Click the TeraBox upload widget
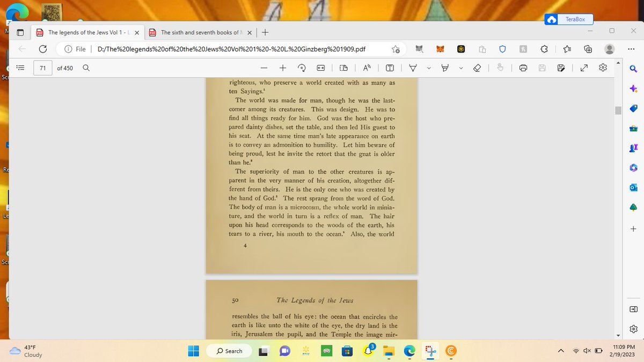 569,19
